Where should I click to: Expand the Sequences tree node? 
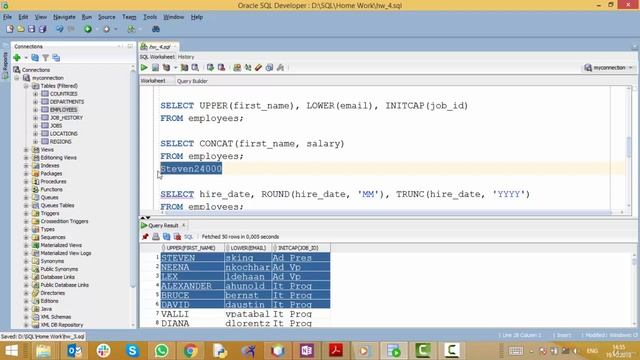(x=26, y=237)
